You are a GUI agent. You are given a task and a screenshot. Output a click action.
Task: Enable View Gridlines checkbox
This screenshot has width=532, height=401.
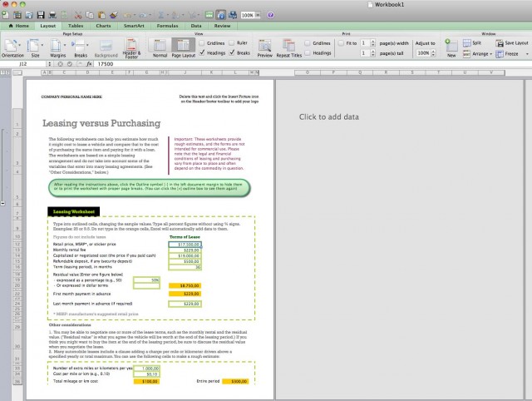click(x=202, y=42)
